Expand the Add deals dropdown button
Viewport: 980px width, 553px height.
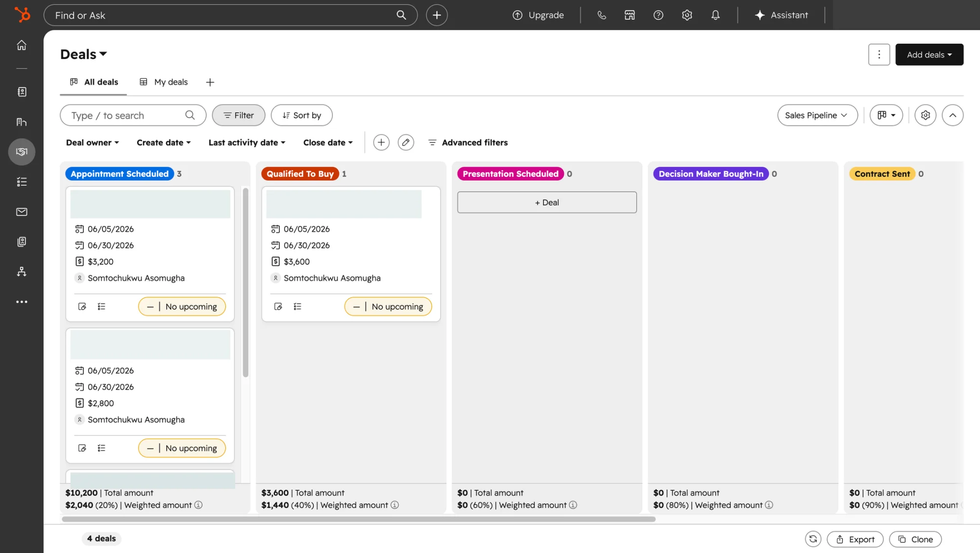929,54
